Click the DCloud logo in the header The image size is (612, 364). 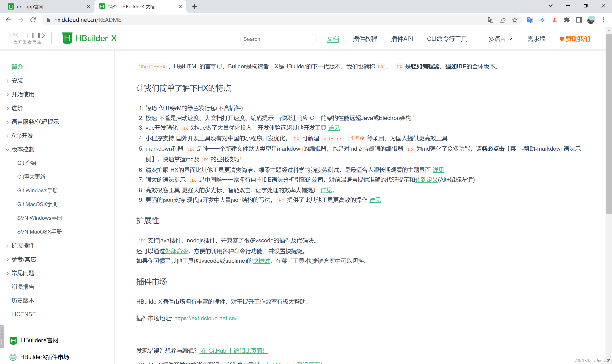click(x=27, y=38)
